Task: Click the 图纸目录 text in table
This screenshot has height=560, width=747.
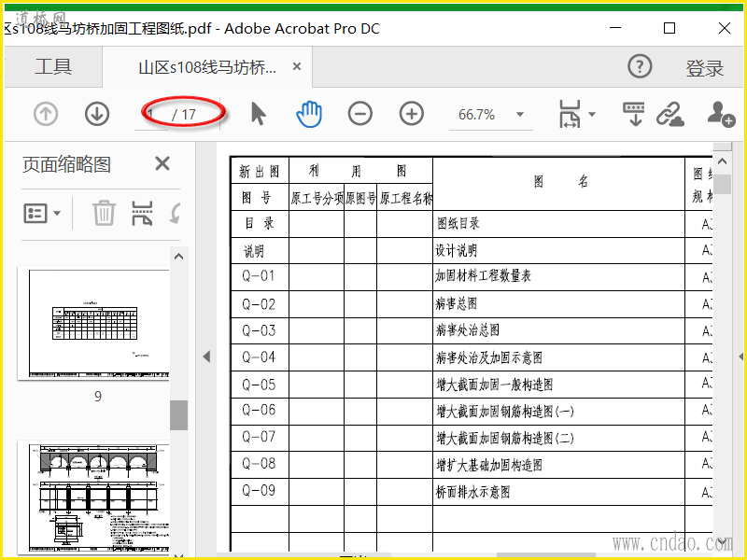Action: coord(458,223)
